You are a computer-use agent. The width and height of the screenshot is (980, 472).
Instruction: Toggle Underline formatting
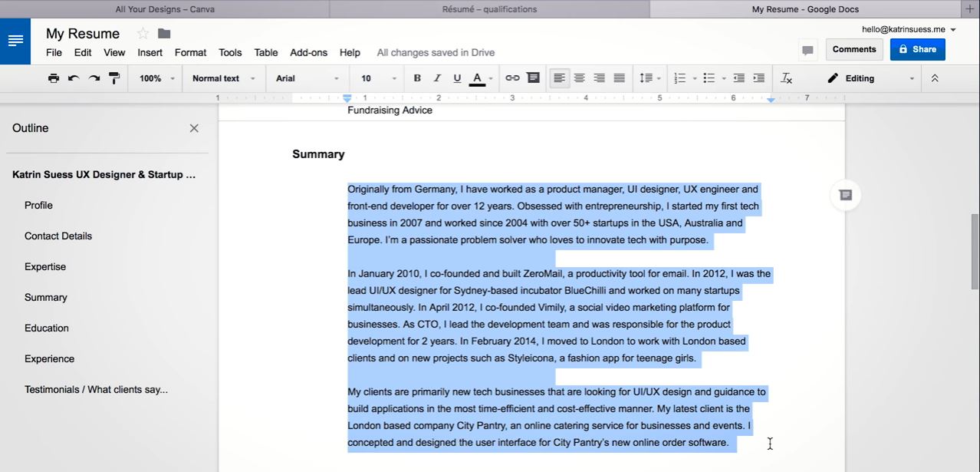tap(457, 78)
